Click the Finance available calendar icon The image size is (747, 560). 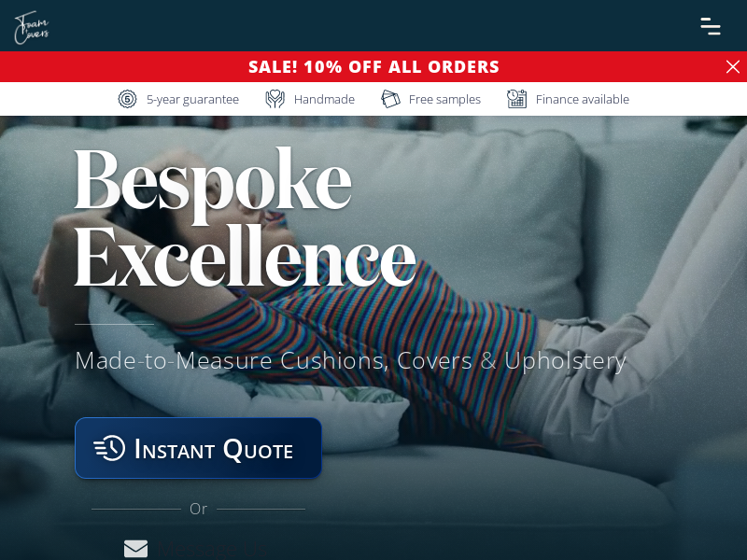coord(517,99)
